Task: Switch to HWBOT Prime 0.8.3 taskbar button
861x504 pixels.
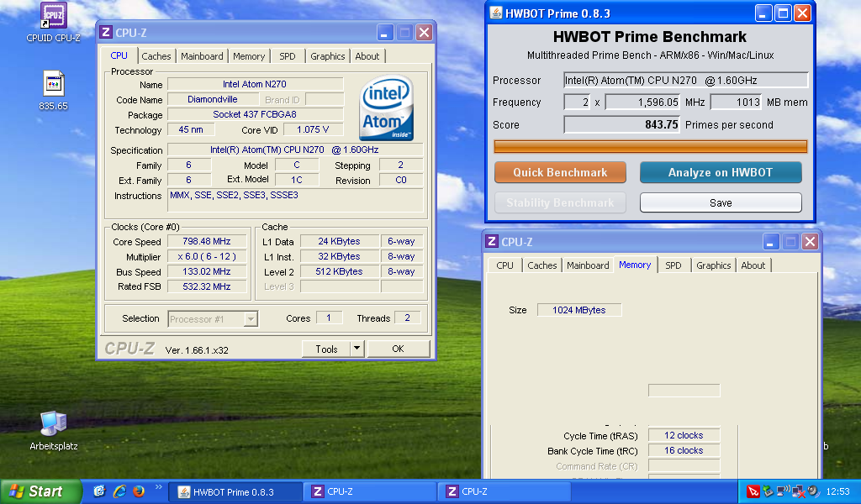Action: [x=235, y=492]
